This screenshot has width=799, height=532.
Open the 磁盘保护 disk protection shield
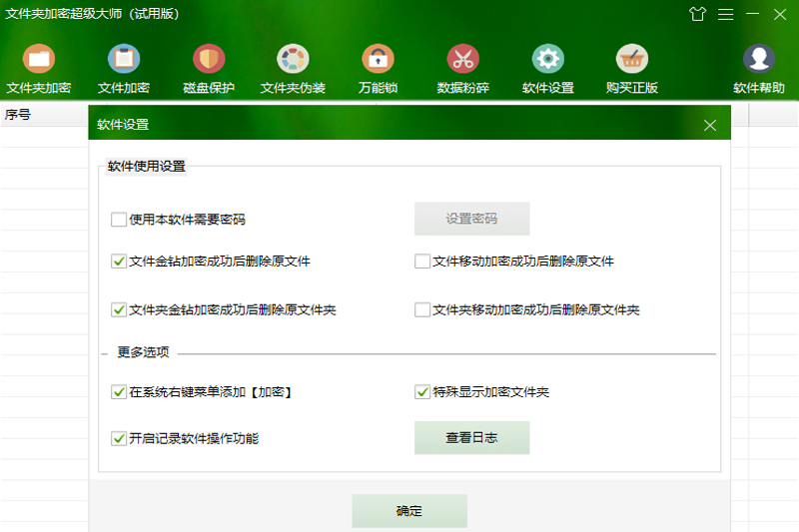(209, 60)
